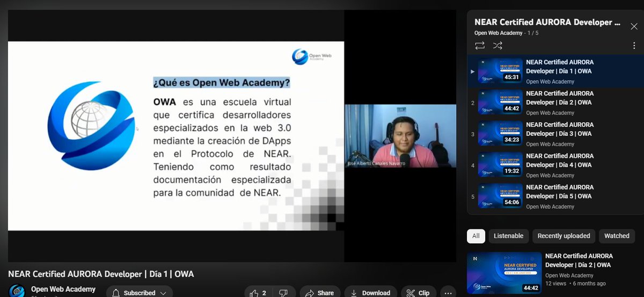
Task: Open Open Web Academy channel avatar
Action: [x=17, y=291]
